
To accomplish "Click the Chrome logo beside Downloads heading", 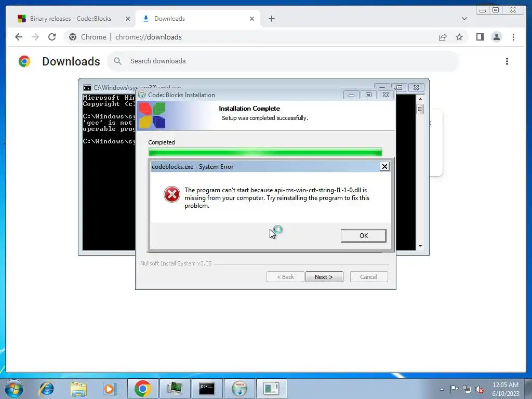I will pos(24,61).
